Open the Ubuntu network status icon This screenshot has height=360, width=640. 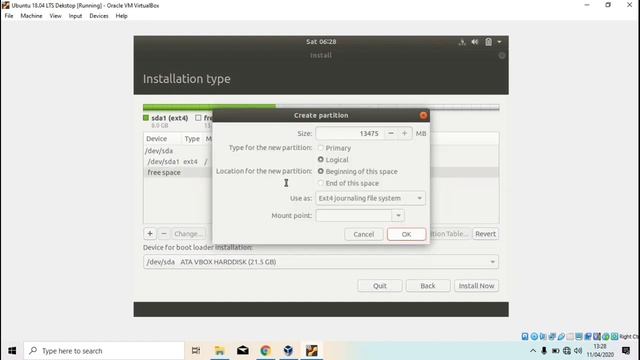tap(462, 42)
